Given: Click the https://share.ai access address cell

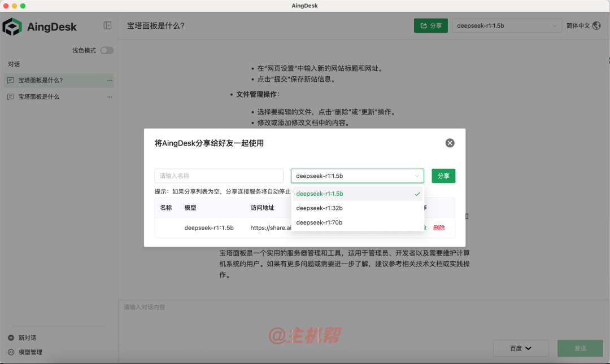Looking at the screenshot, I should (x=271, y=228).
